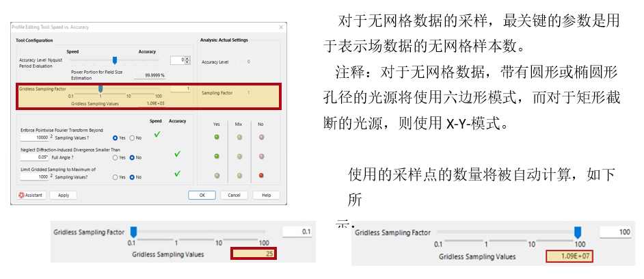Click the Cancel button
The width and height of the screenshot is (644, 279).
pyautogui.click(x=234, y=195)
